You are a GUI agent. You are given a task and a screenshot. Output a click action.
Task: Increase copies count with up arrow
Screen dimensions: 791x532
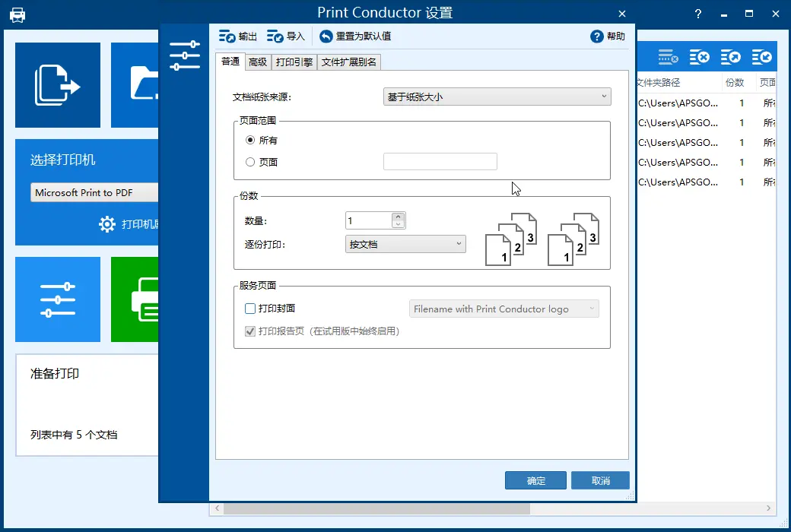coord(398,217)
